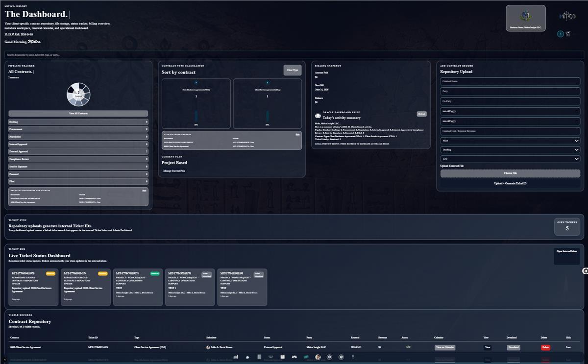The width and height of the screenshot is (588, 364).
Task: Click View All Contracts button
Action: [78, 113]
